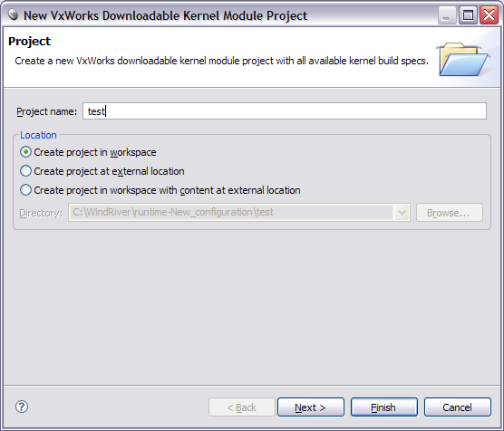Click the wizard title bar app icon
Viewport: 504px width, 431px height.
[13, 14]
